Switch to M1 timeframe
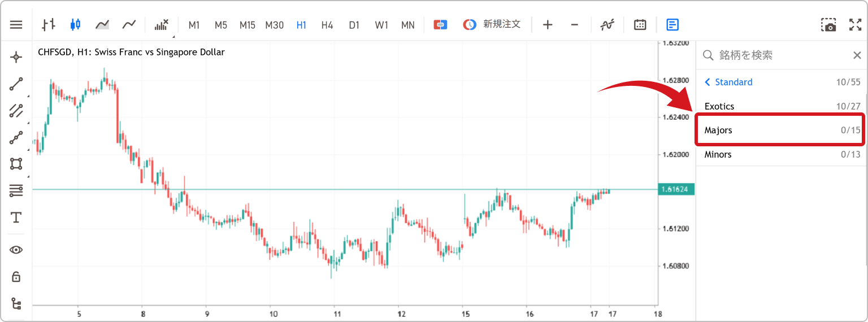Image resolution: width=868 pixels, height=322 pixels. click(194, 25)
